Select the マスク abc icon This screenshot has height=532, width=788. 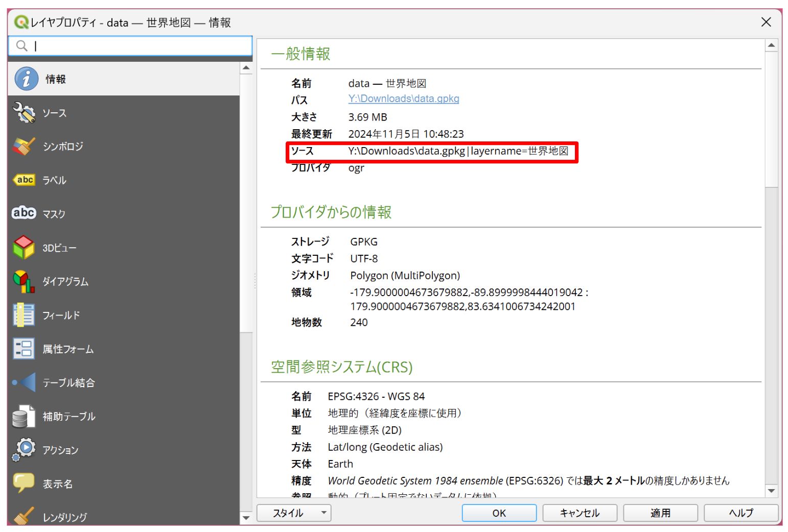click(x=24, y=213)
